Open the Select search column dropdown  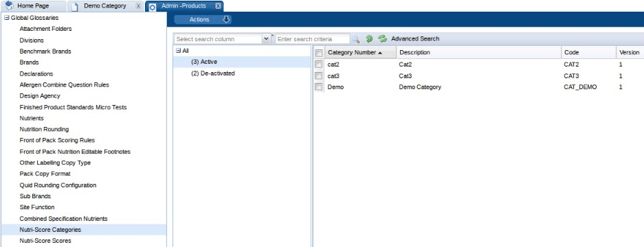pyautogui.click(x=266, y=39)
